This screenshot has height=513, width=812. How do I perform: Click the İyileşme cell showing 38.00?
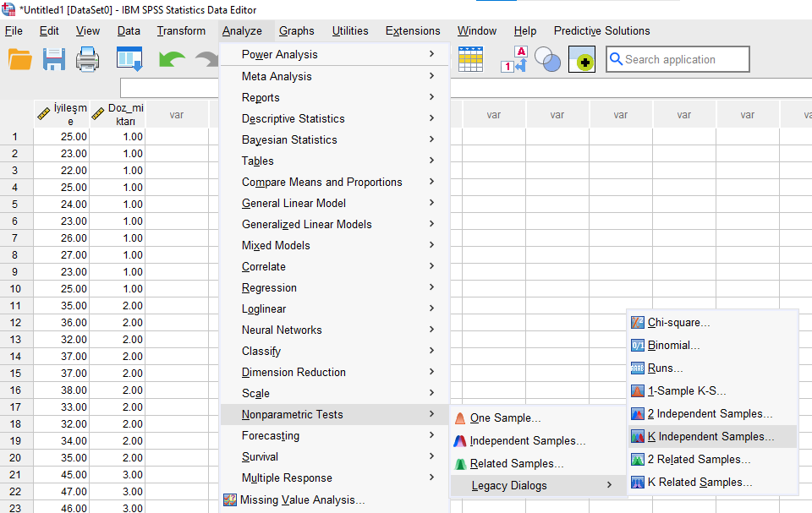tap(62, 390)
